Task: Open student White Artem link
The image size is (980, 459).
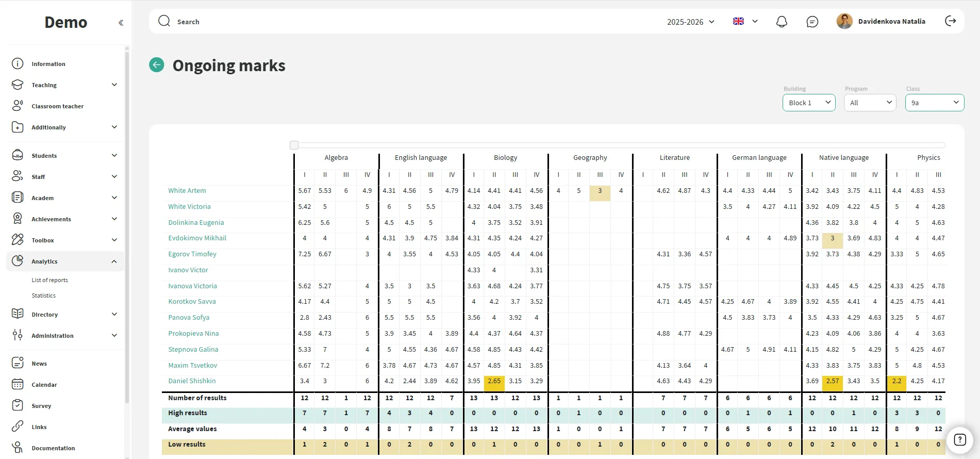Action: [187, 191]
